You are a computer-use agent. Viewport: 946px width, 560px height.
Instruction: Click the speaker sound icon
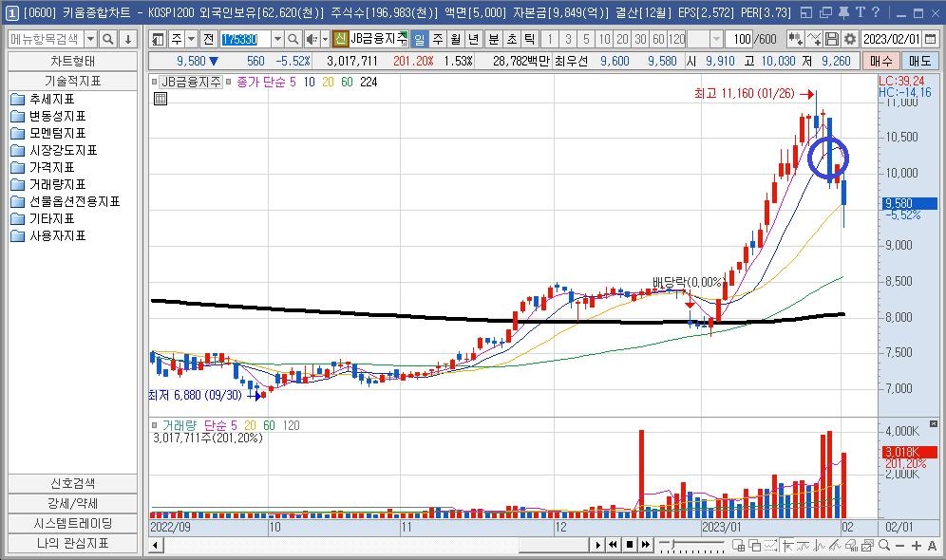pyautogui.click(x=312, y=39)
